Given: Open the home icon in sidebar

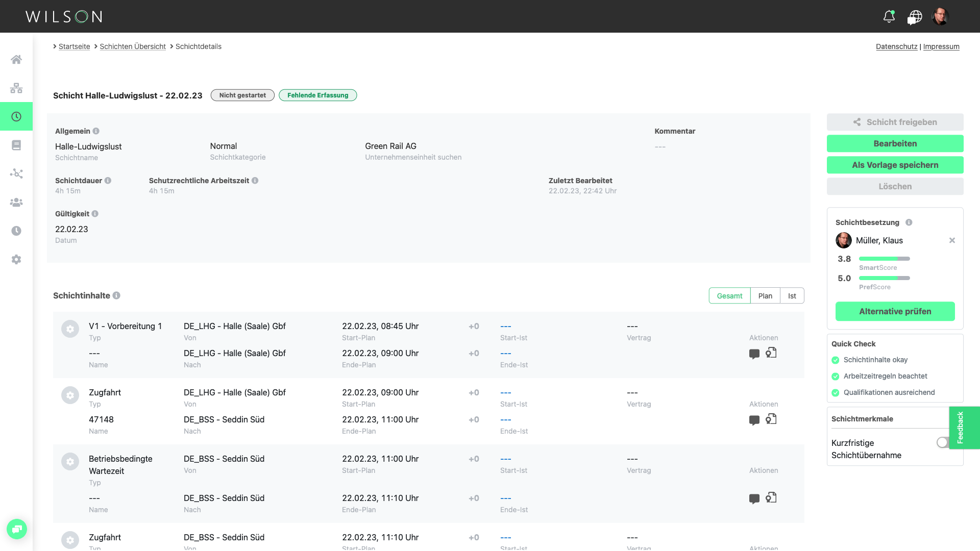Looking at the screenshot, I should (x=16, y=60).
